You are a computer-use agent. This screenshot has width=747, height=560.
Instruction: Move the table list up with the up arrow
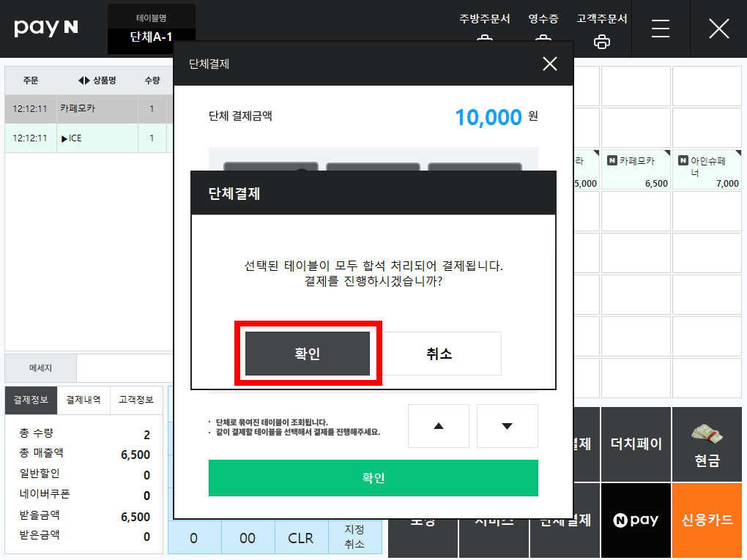[438, 426]
